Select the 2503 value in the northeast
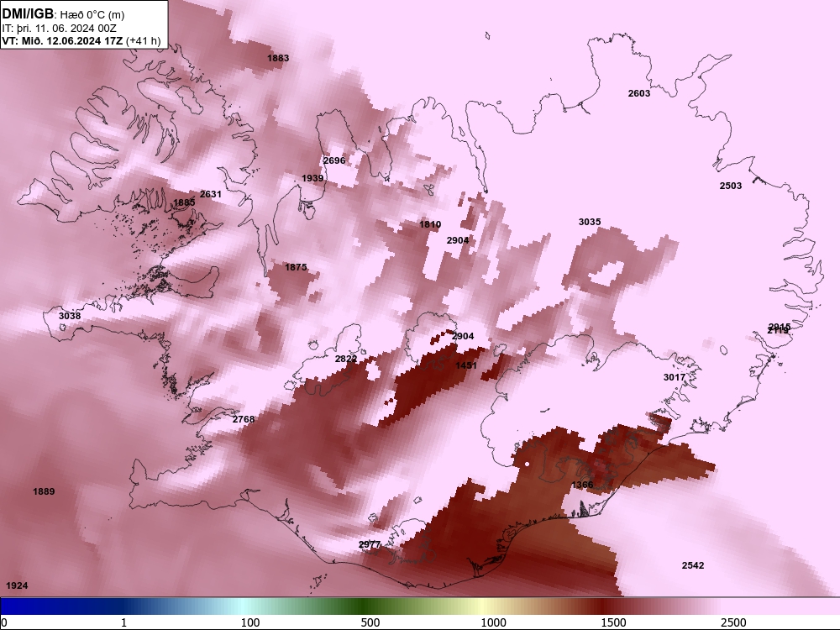 coord(731,186)
